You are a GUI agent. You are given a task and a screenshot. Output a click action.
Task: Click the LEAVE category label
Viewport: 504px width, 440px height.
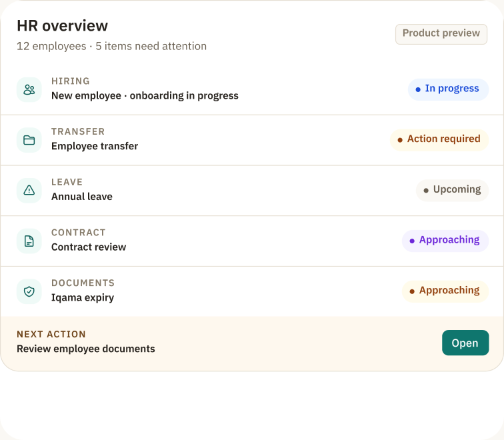(67, 182)
